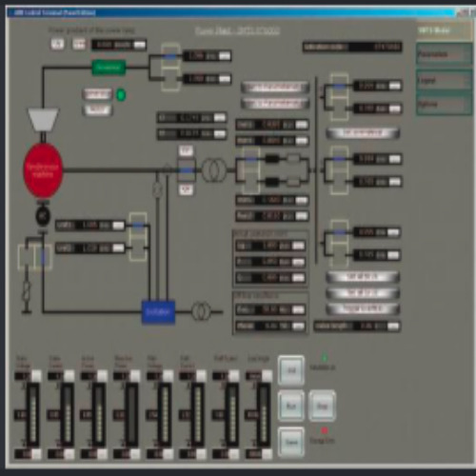Toggle the generator breaker before the main transformer
Viewport: 476px width, 476px height.
point(186,170)
